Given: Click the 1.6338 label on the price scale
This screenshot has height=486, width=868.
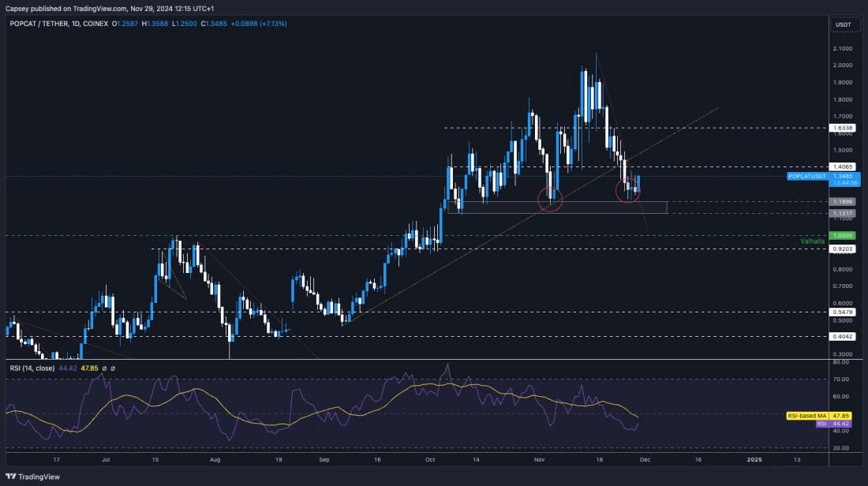Looking at the screenshot, I should click(843, 128).
